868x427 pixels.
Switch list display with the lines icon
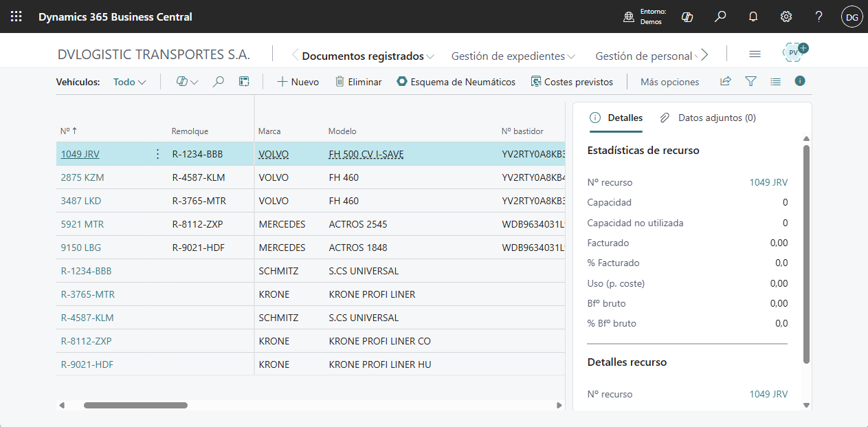pyautogui.click(x=776, y=81)
